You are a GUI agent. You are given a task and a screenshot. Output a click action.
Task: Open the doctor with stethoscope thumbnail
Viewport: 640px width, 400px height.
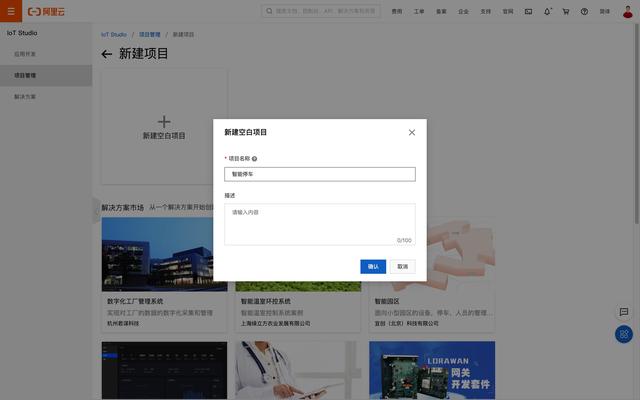click(x=298, y=370)
